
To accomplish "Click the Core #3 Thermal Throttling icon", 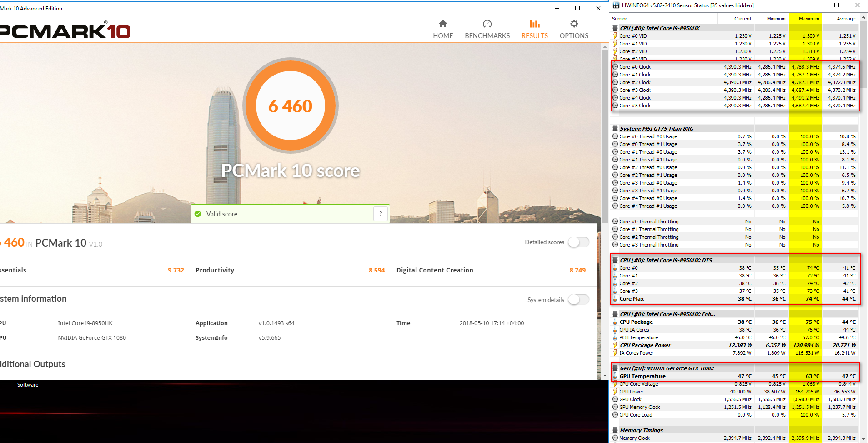I will [615, 245].
